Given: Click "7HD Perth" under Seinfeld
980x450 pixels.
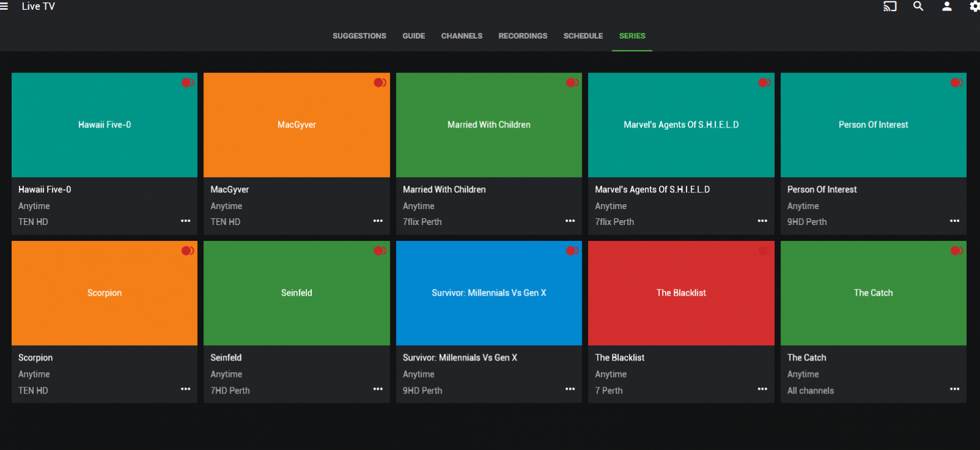Looking at the screenshot, I should coord(230,391).
